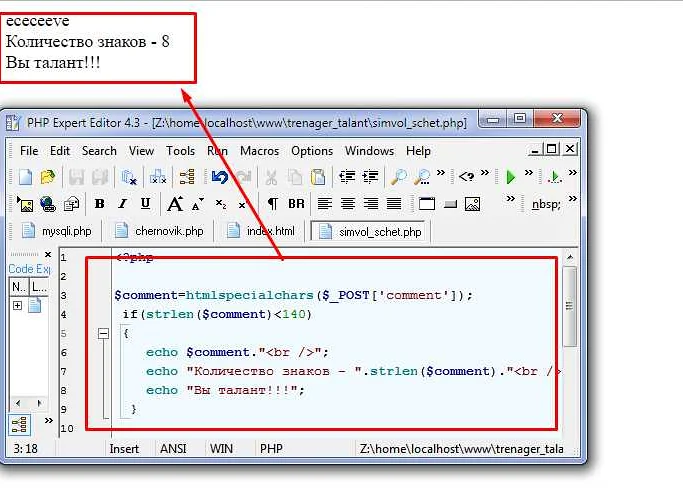Click the grey button-shaped icon in the toolbar
The width and height of the screenshot is (683, 489).
pos(450,204)
